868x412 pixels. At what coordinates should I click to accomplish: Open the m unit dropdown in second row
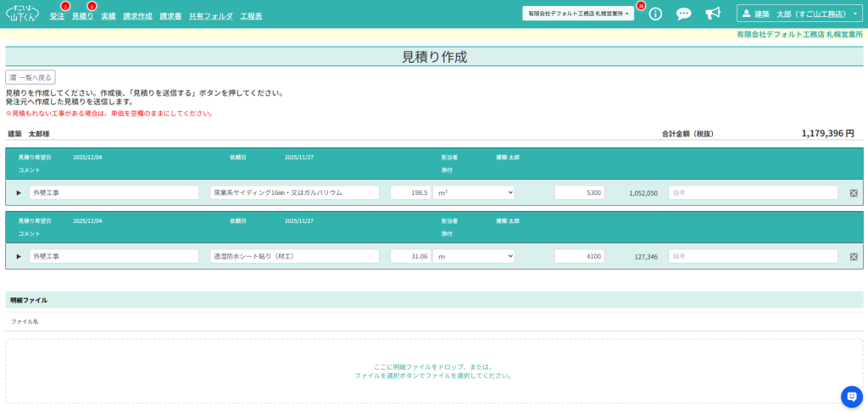473,256
